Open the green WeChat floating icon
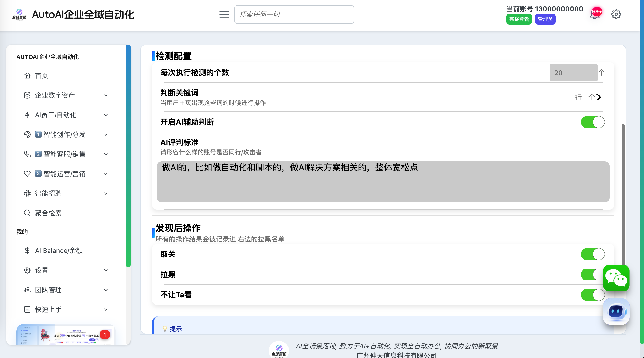The height and width of the screenshot is (358, 644). [616, 278]
